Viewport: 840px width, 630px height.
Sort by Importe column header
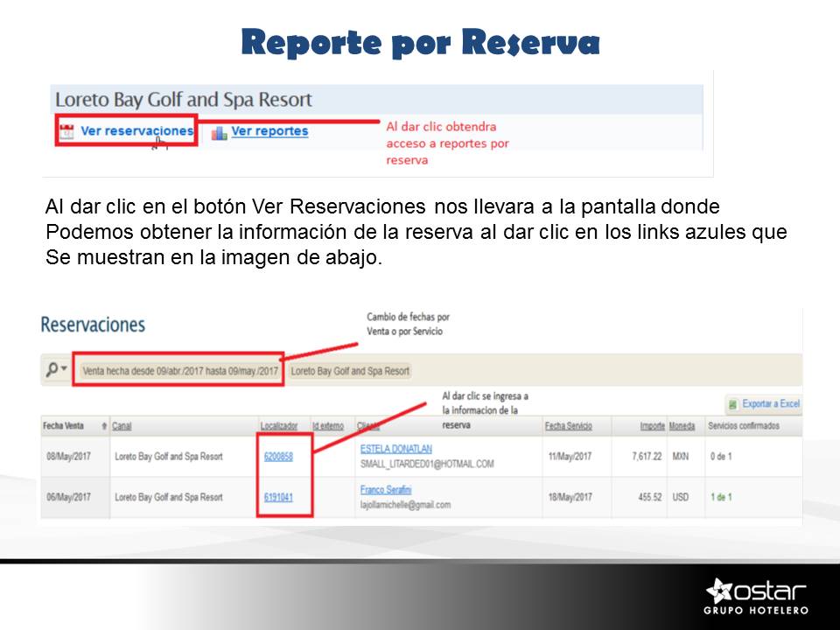(651, 426)
